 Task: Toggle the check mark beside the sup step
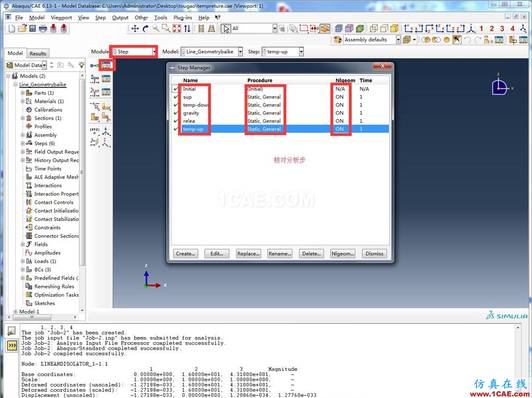pos(176,97)
